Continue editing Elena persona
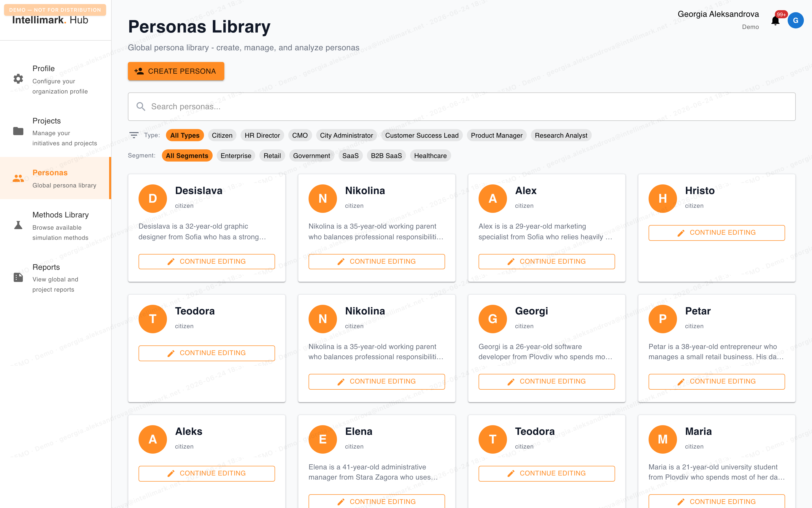This screenshot has width=812, height=508. click(377, 501)
